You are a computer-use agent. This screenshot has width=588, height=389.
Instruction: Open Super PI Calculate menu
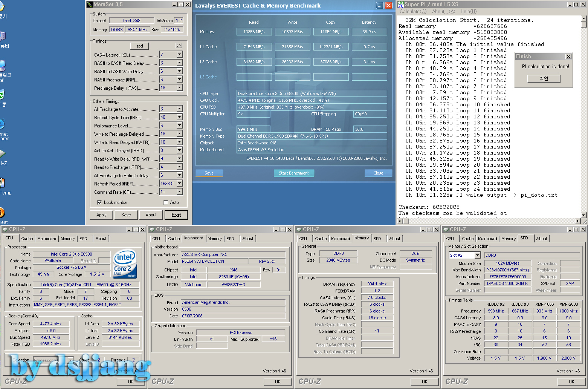(413, 12)
